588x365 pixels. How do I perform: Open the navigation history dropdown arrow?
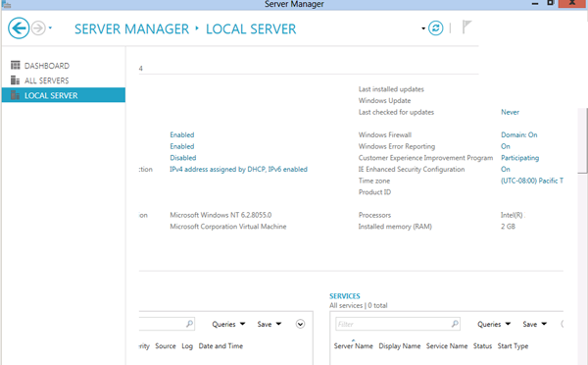50,27
